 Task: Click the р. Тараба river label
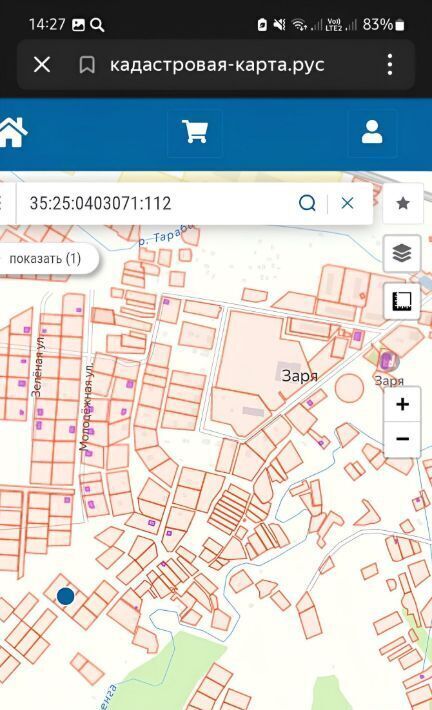coord(166,235)
